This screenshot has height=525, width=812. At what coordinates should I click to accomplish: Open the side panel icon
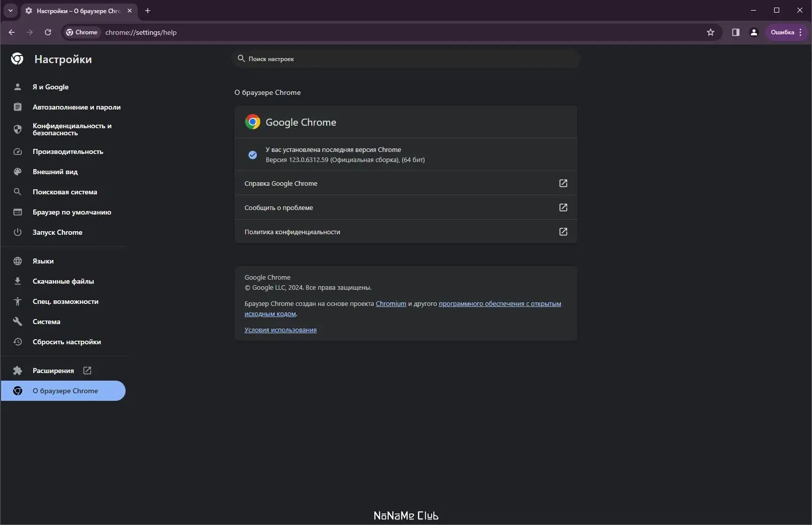736,32
